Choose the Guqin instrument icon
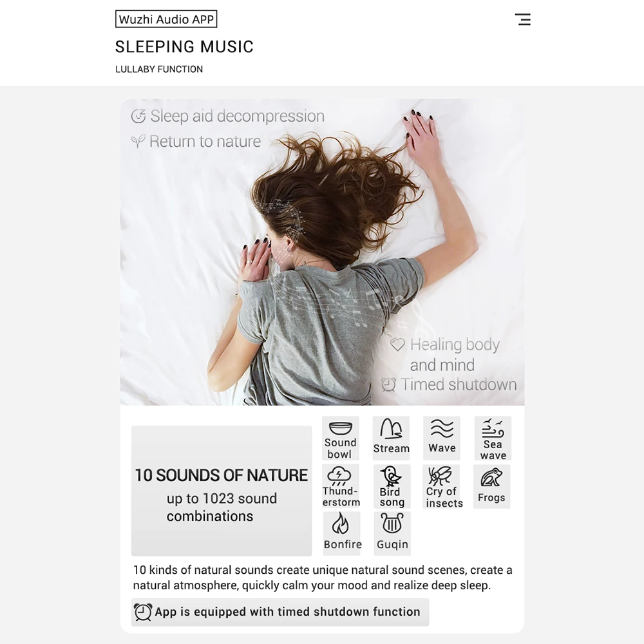Image resolution: width=644 pixels, height=644 pixels. (x=392, y=533)
